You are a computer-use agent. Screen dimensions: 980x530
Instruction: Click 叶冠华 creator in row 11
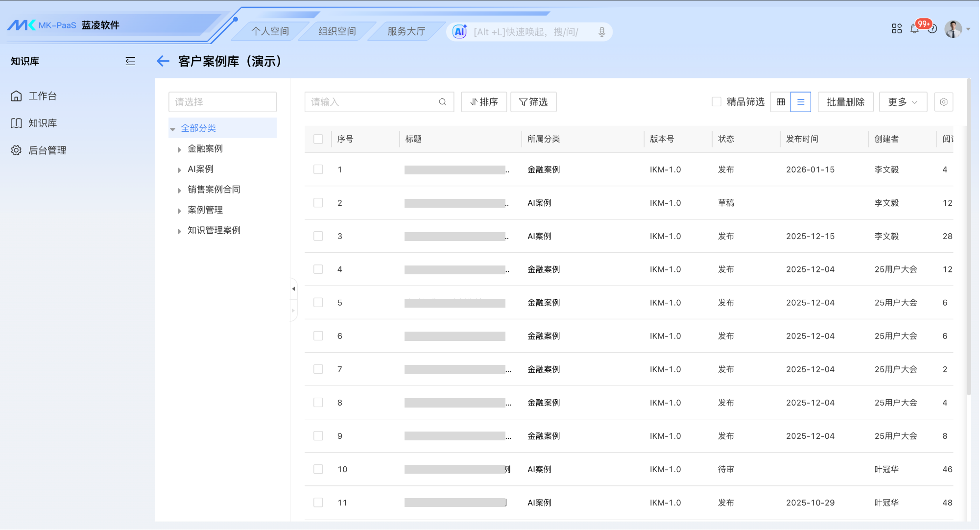click(x=886, y=503)
